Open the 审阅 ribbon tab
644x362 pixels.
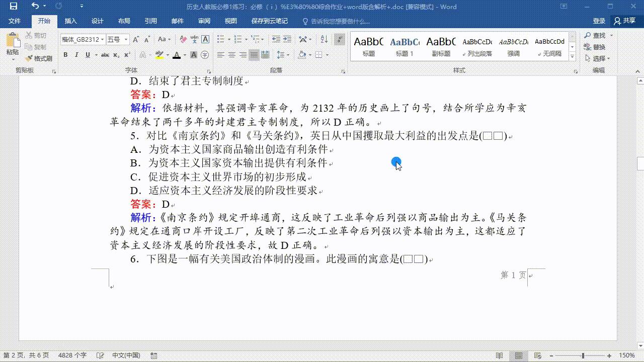[x=204, y=21]
